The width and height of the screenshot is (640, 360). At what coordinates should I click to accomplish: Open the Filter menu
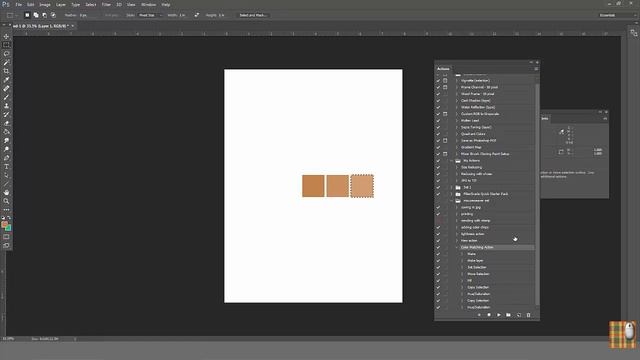tap(106, 4)
